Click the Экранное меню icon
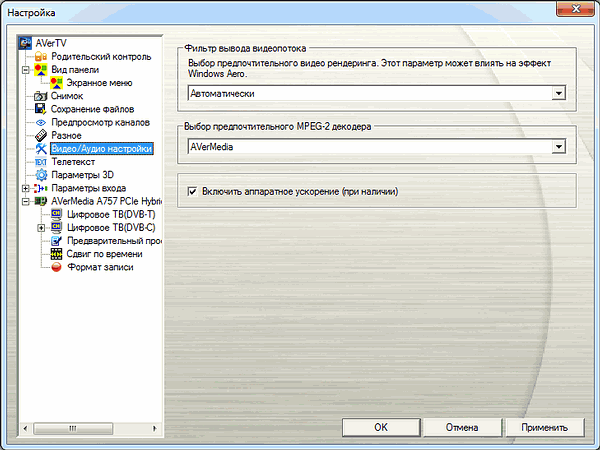Screen dimensions: 600x450 pyautogui.click(x=56, y=83)
